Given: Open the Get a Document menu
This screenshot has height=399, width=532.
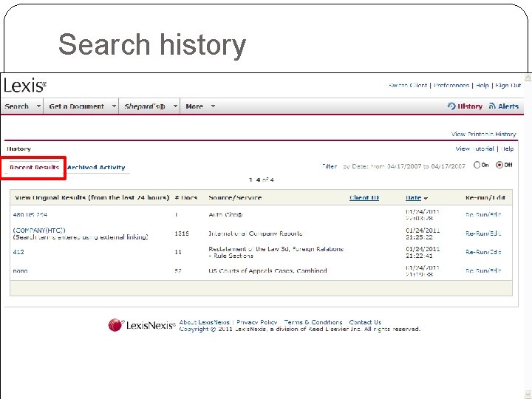Looking at the screenshot, I should point(77,106).
